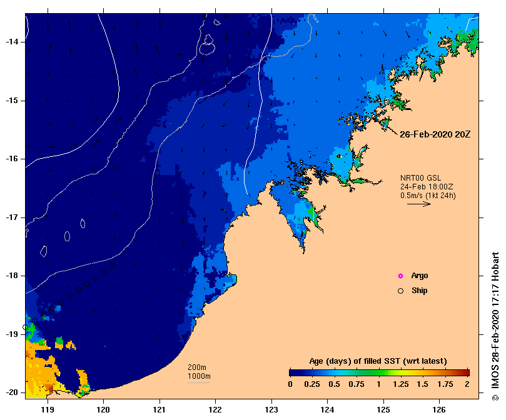Click the latitude label '-17'
The width and height of the screenshot is (506, 420).
(12, 217)
